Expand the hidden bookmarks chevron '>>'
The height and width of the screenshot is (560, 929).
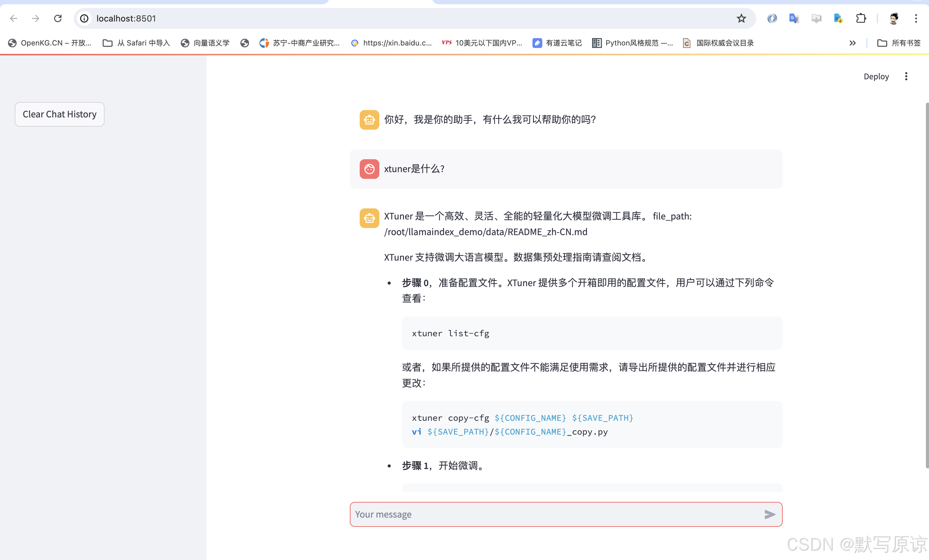(x=852, y=43)
